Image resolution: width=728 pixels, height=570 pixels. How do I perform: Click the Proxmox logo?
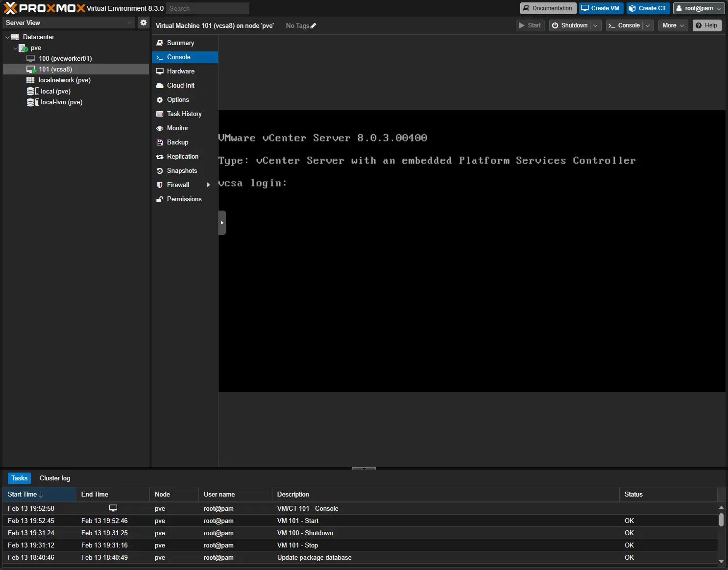44,8
